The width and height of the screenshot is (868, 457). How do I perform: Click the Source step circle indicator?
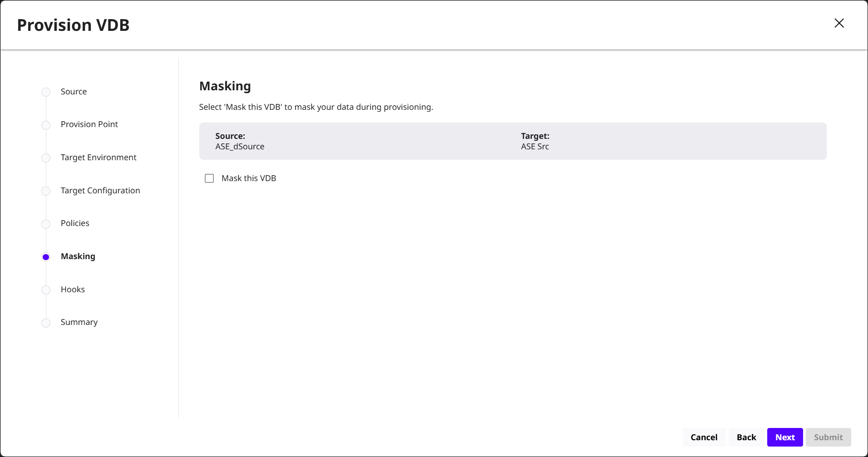(46, 92)
